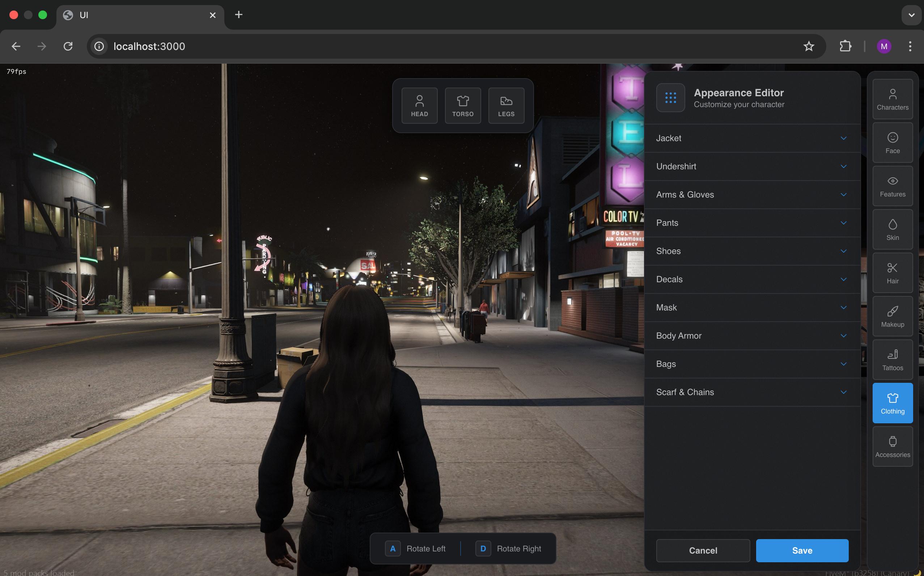Click the Cancel button

pos(703,550)
